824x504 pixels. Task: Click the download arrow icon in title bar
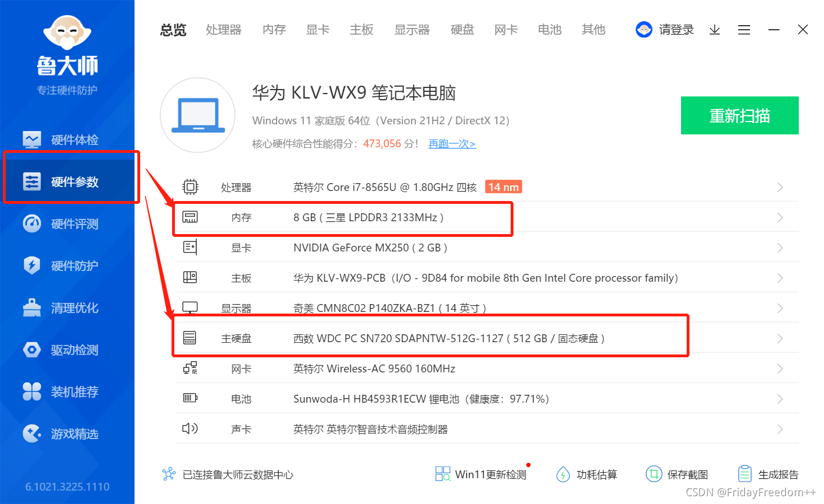click(x=714, y=30)
